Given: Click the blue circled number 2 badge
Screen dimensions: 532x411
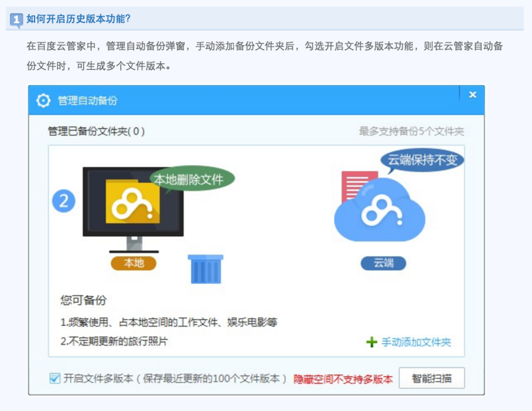Looking at the screenshot, I should point(64,201).
